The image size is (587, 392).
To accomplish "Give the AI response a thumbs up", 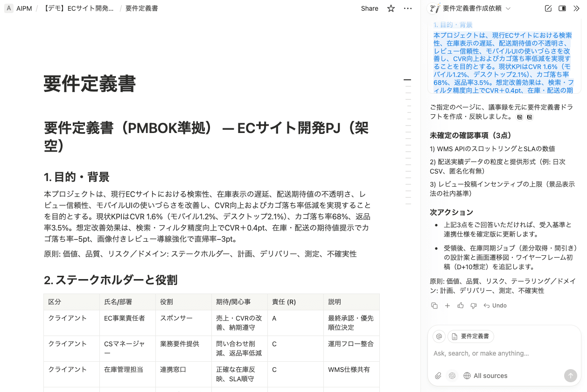I will click(461, 306).
